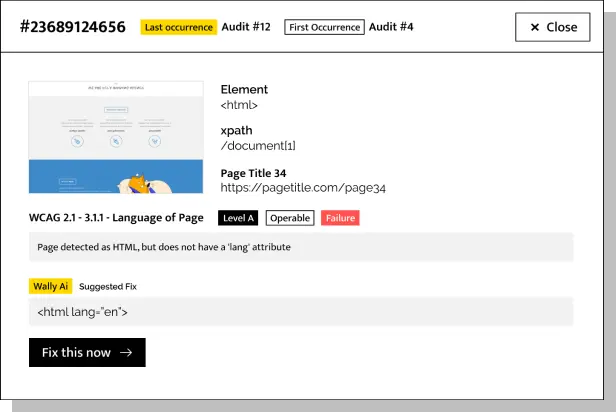The image size is (616, 412).
Task: Click the Close button in the header
Action: click(x=552, y=27)
